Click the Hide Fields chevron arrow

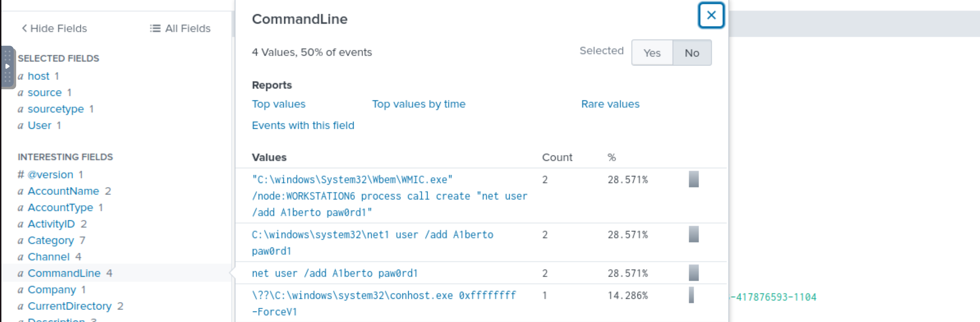24,28
